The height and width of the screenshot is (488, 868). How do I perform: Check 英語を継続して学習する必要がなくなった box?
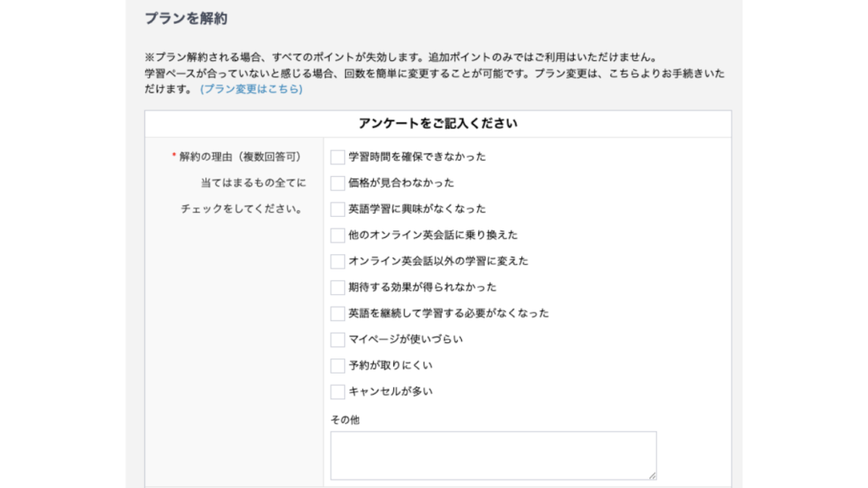[x=337, y=313]
